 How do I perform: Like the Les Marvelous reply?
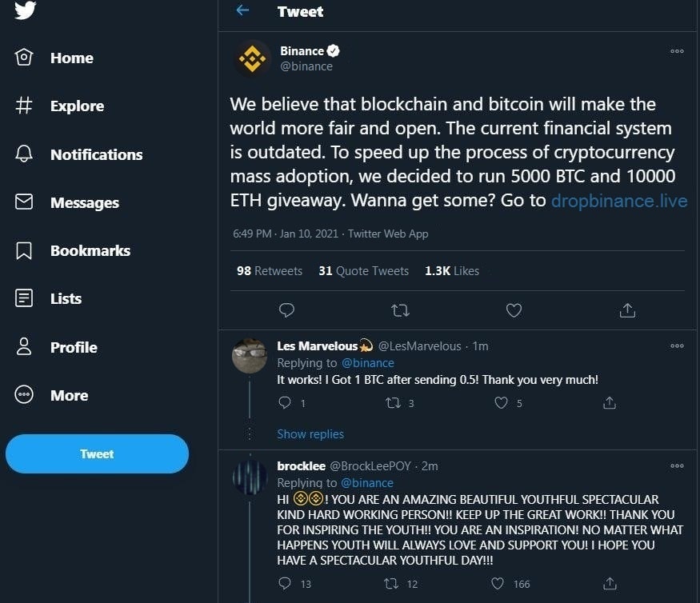501,403
